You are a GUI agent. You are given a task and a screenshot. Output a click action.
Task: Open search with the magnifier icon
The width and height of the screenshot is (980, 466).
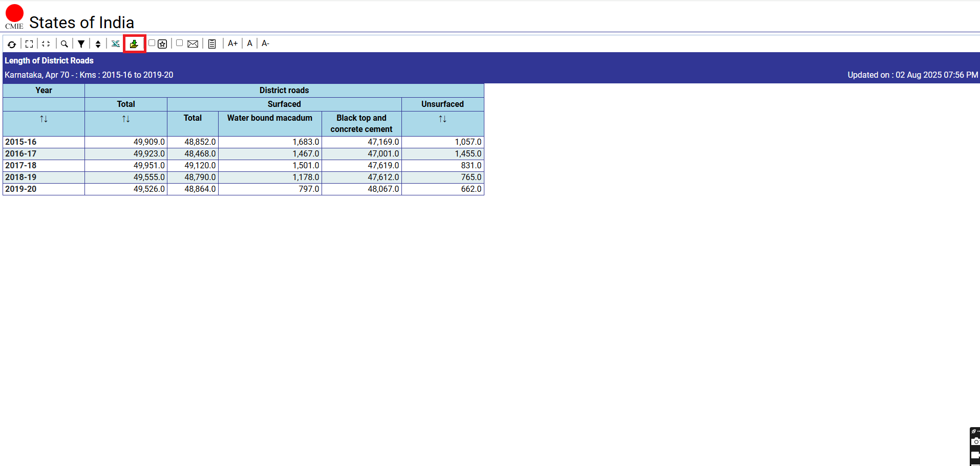[64, 44]
